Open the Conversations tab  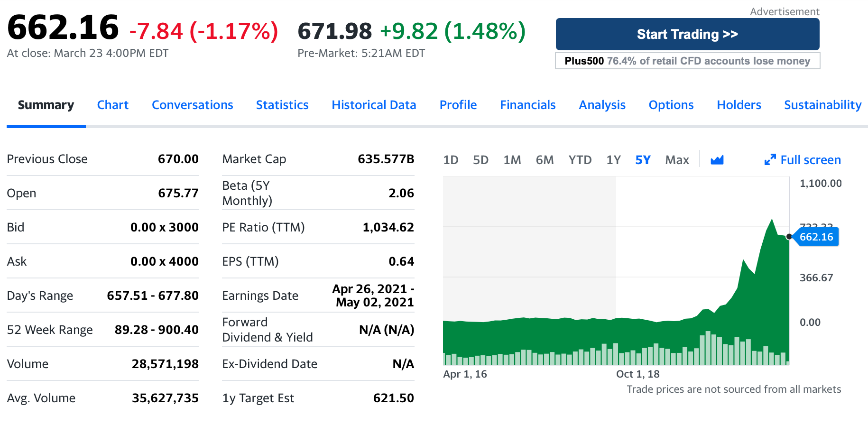pos(193,105)
